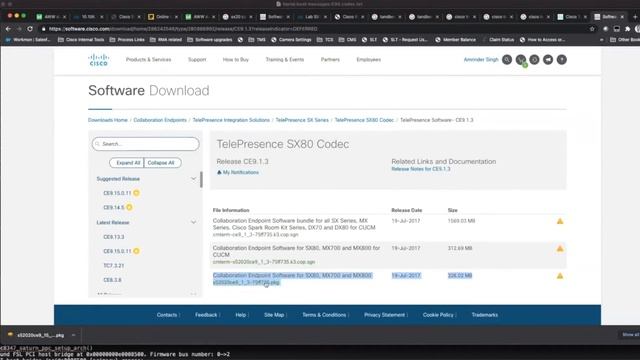Open the RMA related bookmark folder
This screenshot has width=640, height=360.
click(166, 40)
